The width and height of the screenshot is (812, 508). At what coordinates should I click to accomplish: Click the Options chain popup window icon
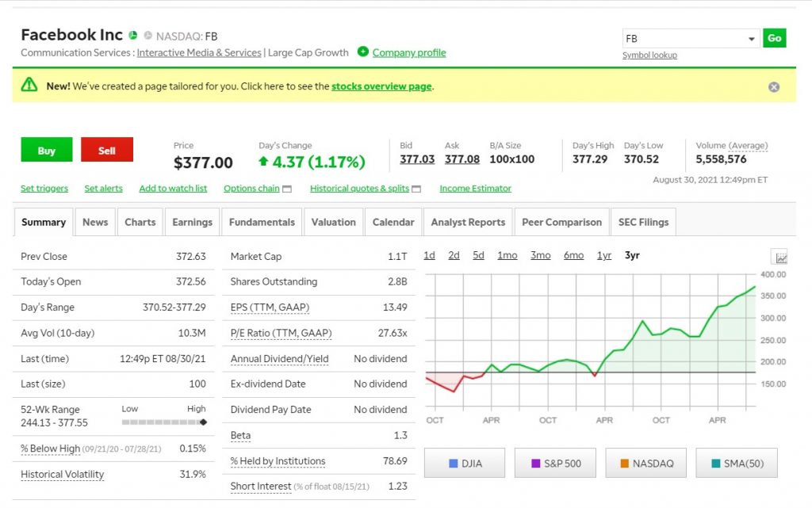click(287, 189)
